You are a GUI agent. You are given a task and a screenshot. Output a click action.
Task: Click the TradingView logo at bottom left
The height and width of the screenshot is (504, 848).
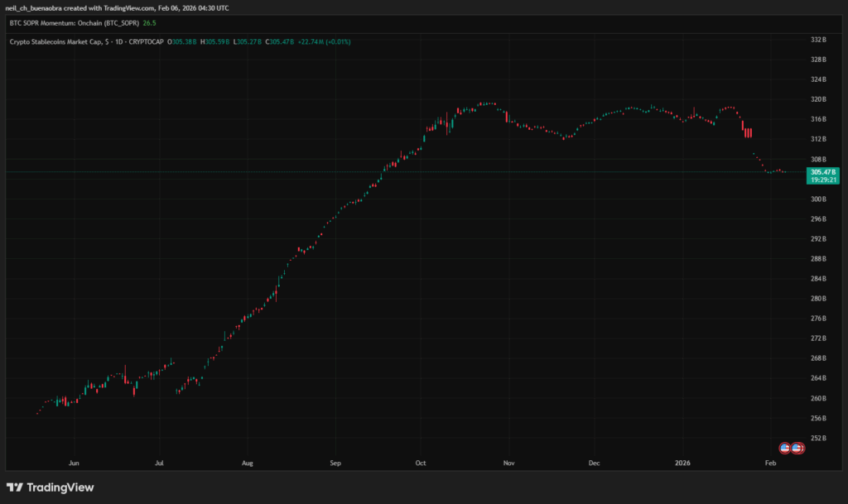pos(50,487)
